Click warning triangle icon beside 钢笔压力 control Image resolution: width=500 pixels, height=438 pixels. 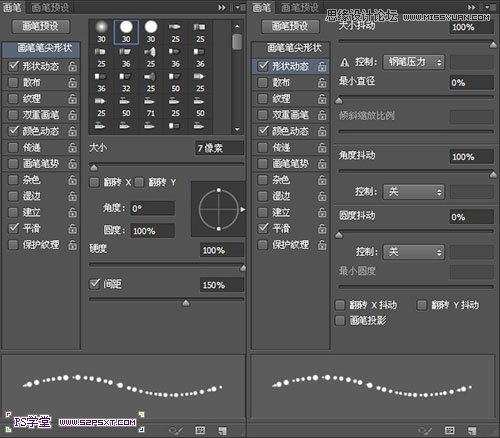[344, 62]
